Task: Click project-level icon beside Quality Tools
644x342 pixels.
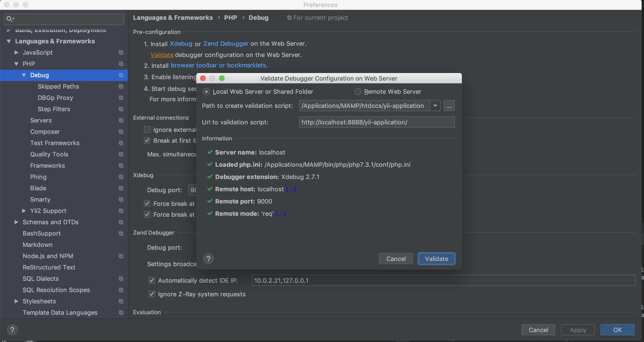Action: click(x=121, y=154)
